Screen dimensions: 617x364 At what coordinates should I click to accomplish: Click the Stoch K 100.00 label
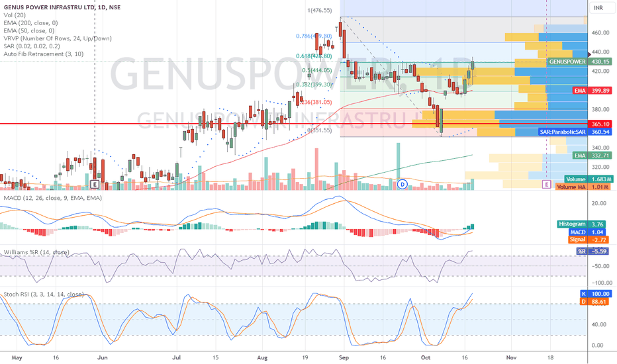[x=596, y=294]
